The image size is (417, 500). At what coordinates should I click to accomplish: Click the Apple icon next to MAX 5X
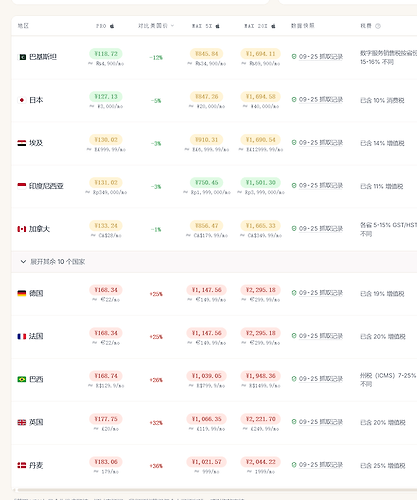point(217,26)
